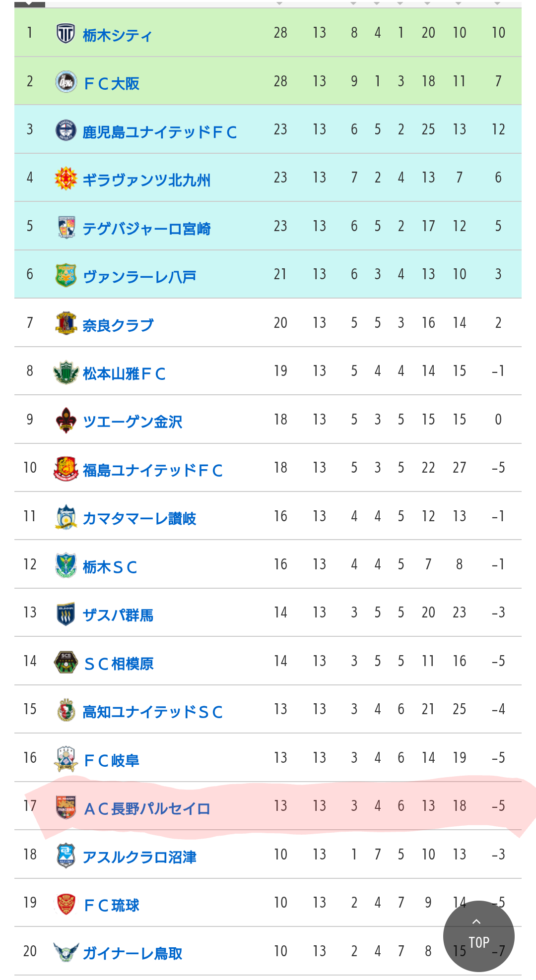Click the ザスパ群馬 shield icon
The width and height of the screenshot is (536, 980).
(x=66, y=613)
